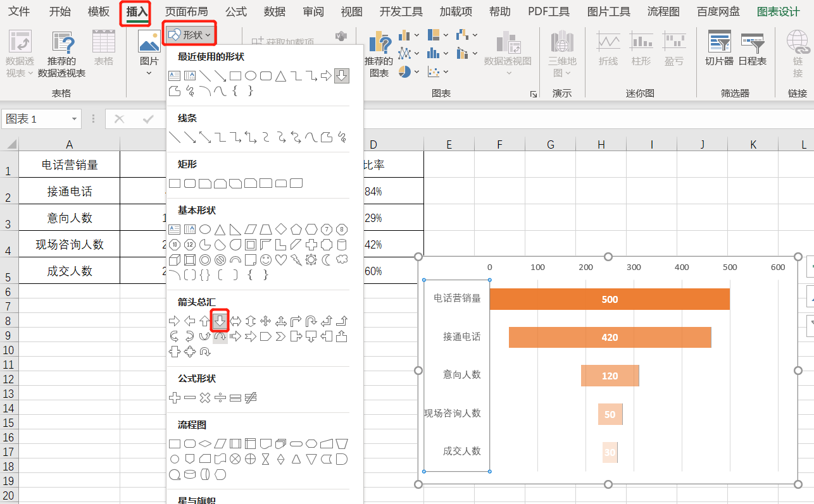Select the U-turn arrow shape
Image resolution: width=814 pixels, height=504 pixels.
pos(311,321)
